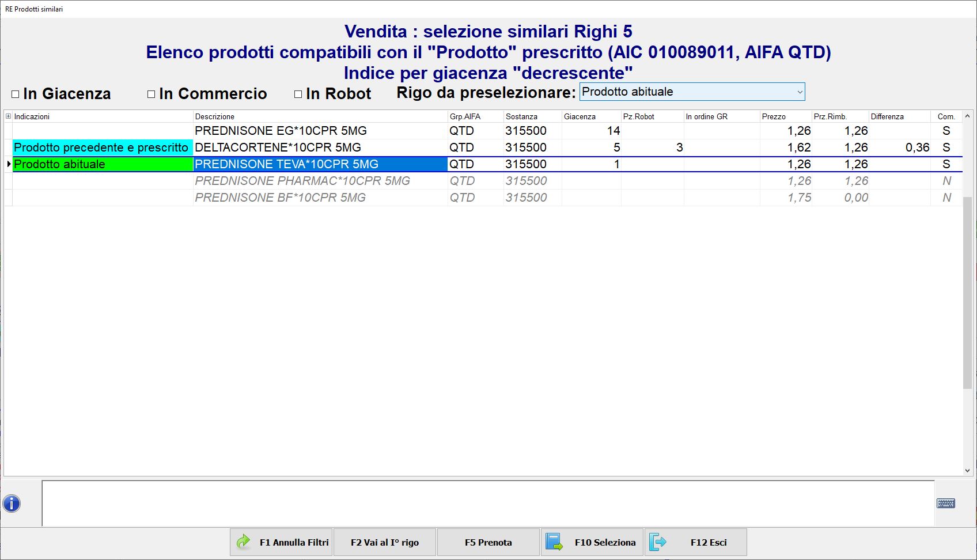Click the empty text field at the bottom

[487, 504]
